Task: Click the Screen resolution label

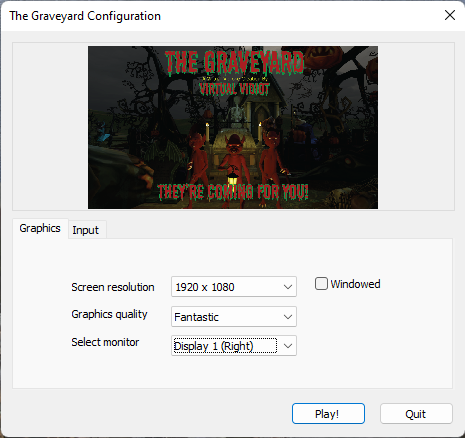Action: 113,287
